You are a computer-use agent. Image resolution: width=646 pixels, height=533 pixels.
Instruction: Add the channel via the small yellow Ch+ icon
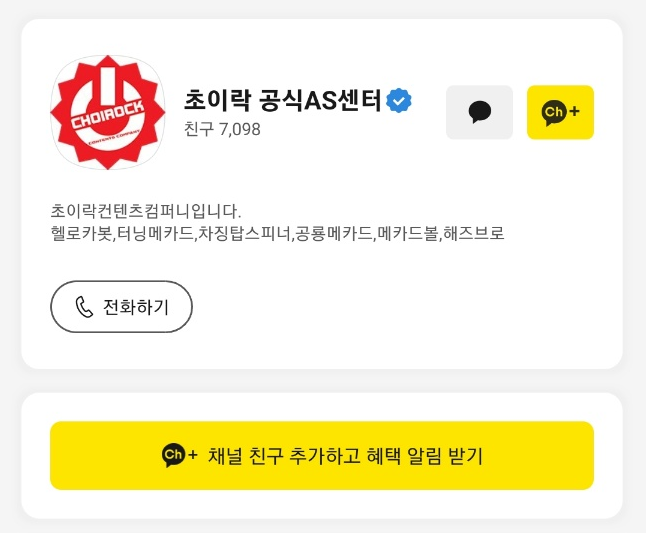560,112
